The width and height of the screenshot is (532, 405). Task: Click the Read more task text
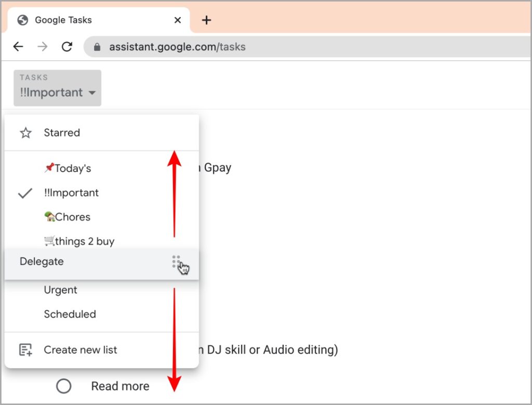coord(120,386)
